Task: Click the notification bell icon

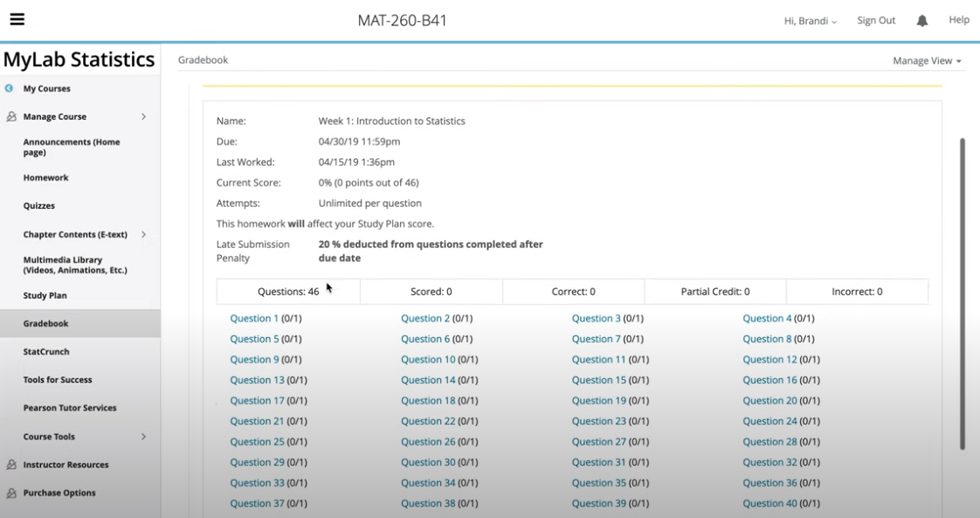Action: click(x=921, y=19)
